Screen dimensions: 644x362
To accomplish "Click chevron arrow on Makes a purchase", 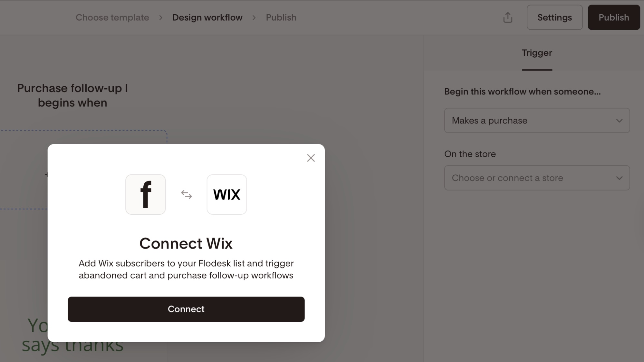I will pyautogui.click(x=619, y=121).
